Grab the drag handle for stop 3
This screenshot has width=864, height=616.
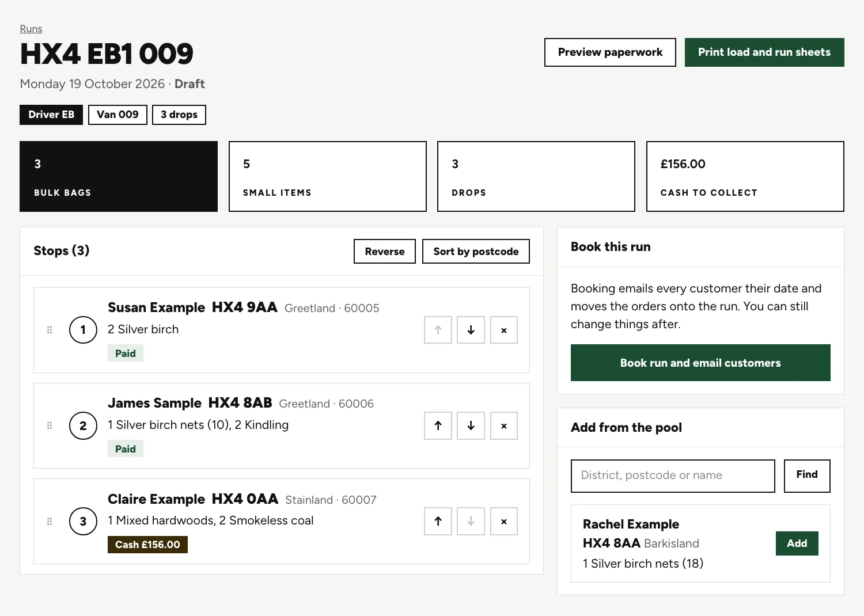click(50, 521)
